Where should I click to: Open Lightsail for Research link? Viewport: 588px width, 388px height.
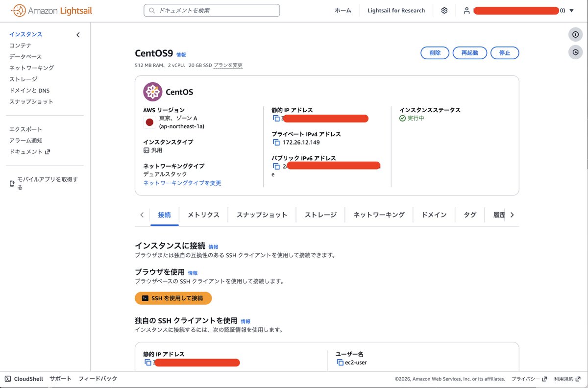pyautogui.click(x=396, y=10)
